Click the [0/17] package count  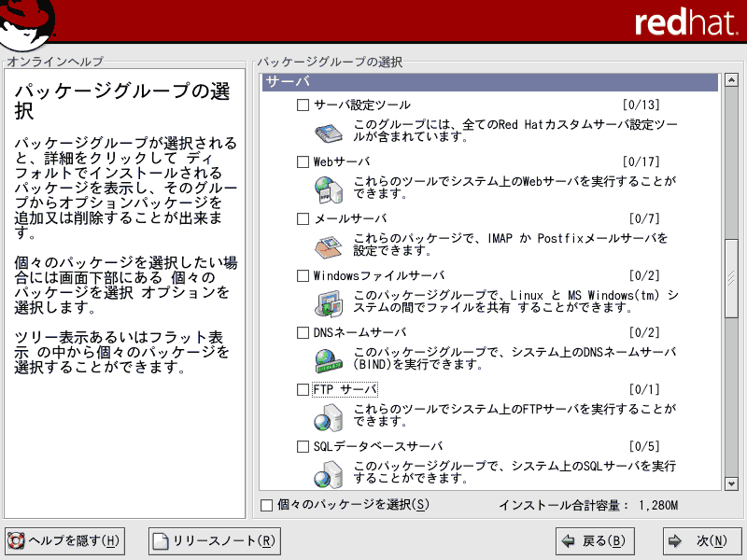pos(641,161)
